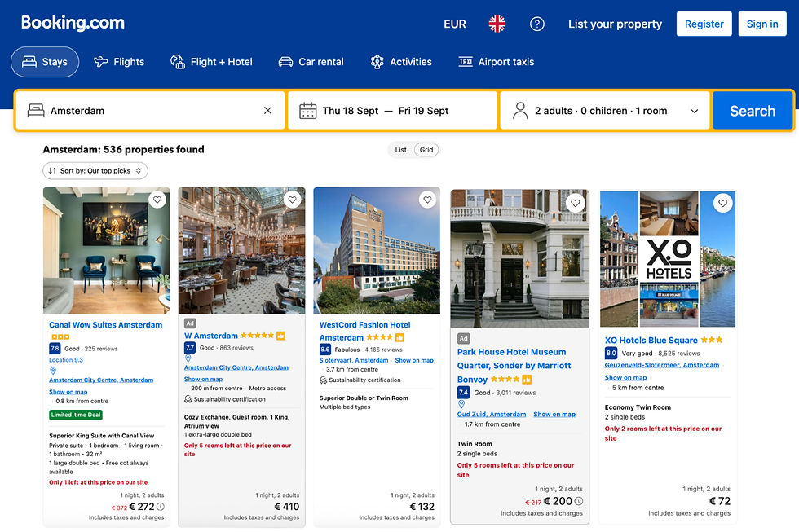Open Slotervaart, Amsterdam location link
This screenshot has width=799, height=532.
[x=354, y=360]
